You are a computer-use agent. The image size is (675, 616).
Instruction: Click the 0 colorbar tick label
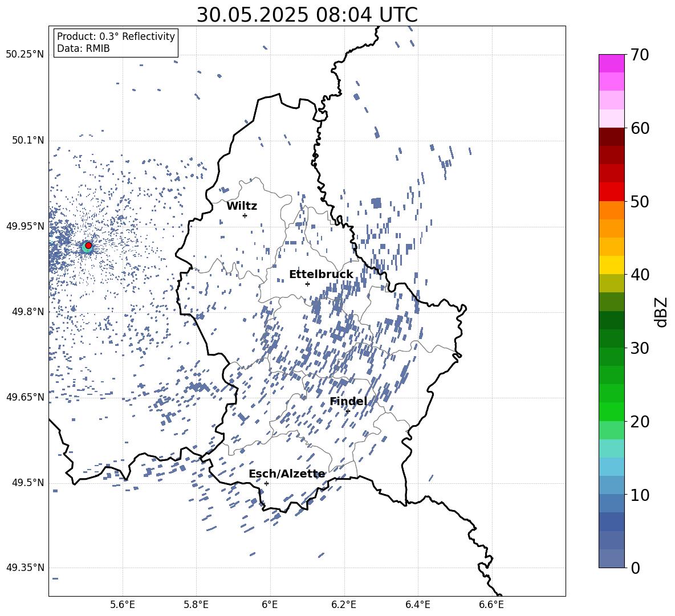pos(635,568)
